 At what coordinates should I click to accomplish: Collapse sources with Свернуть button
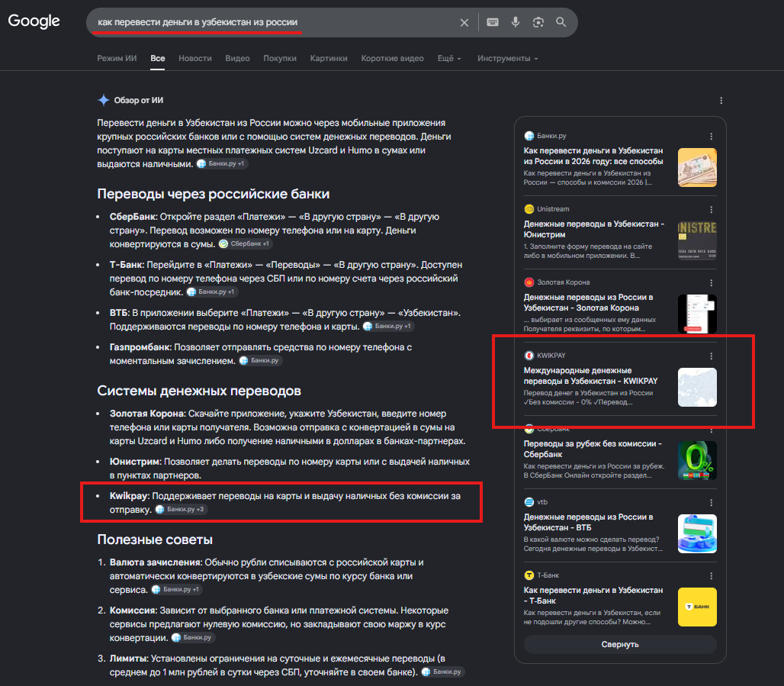point(620,645)
